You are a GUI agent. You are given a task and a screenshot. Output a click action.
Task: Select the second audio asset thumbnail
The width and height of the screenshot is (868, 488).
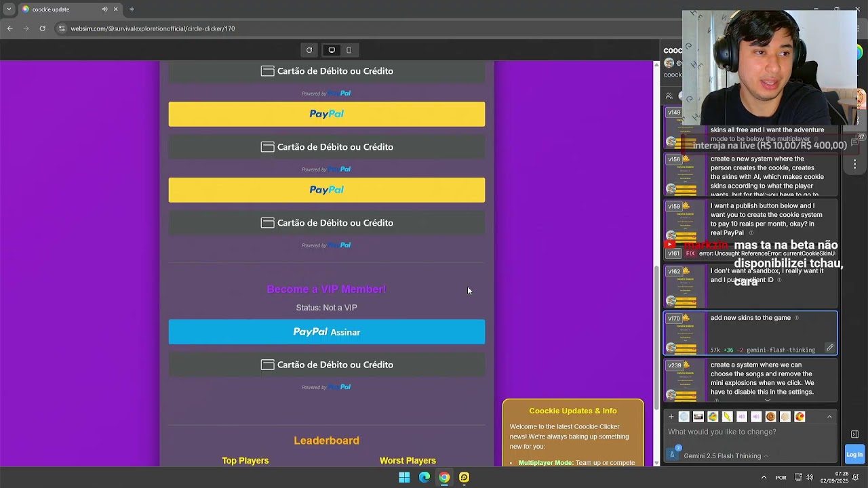pos(756,417)
